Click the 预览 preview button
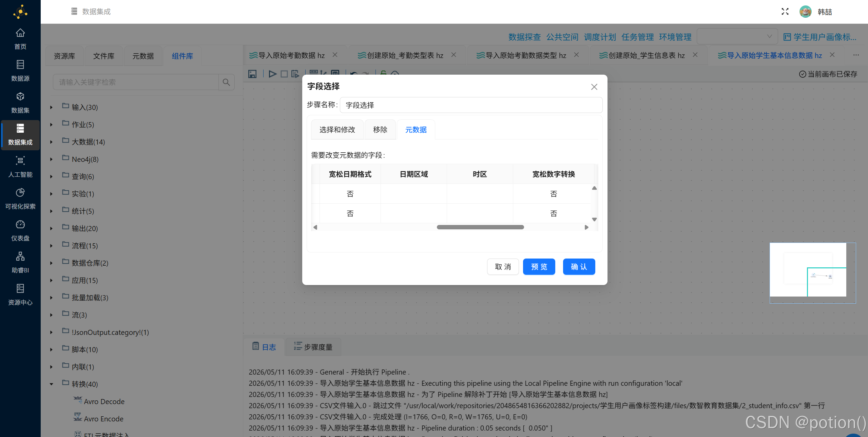The height and width of the screenshot is (437, 868). tap(539, 267)
